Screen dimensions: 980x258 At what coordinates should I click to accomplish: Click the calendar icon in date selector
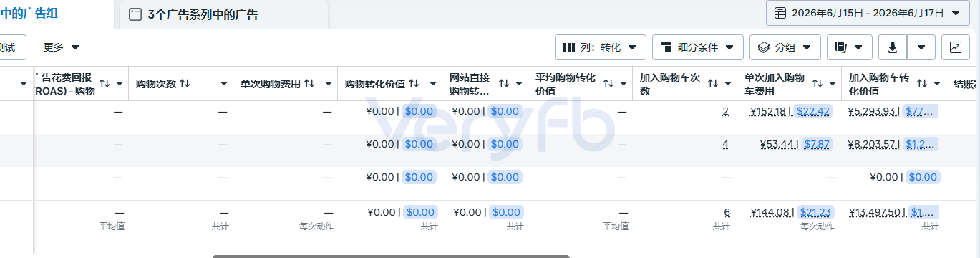(x=780, y=13)
